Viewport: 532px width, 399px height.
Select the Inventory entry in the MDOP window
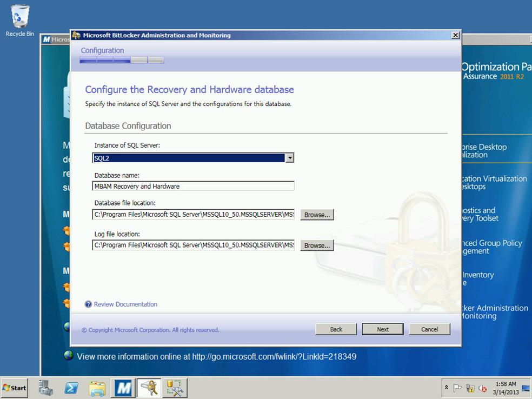[x=478, y=278]
